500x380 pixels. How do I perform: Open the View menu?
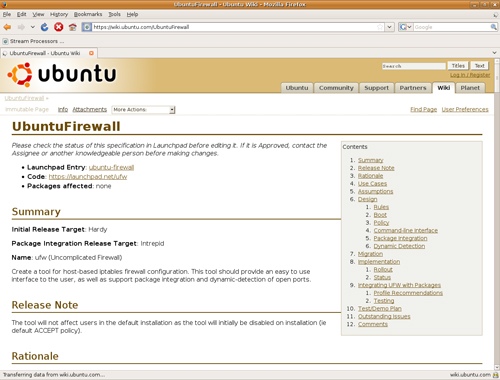(x=38, y=14)
